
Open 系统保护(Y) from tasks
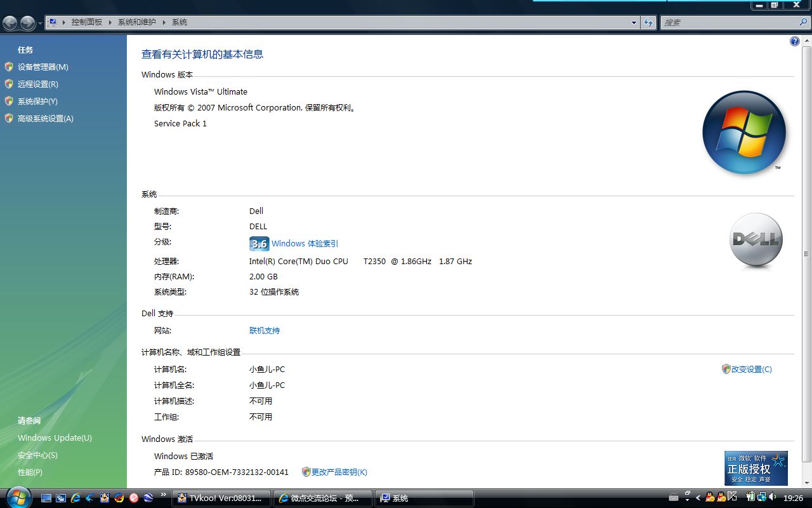pyautogui.click(x=37, y=101)
